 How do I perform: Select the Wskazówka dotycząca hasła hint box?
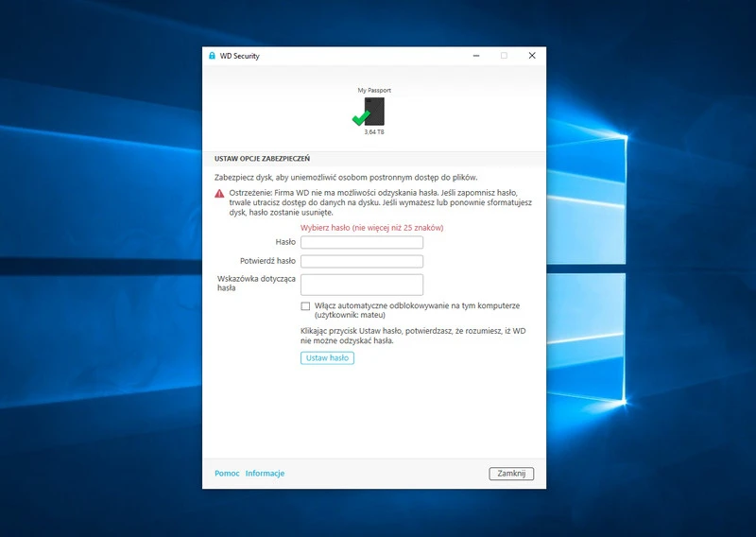click(361, 285)
